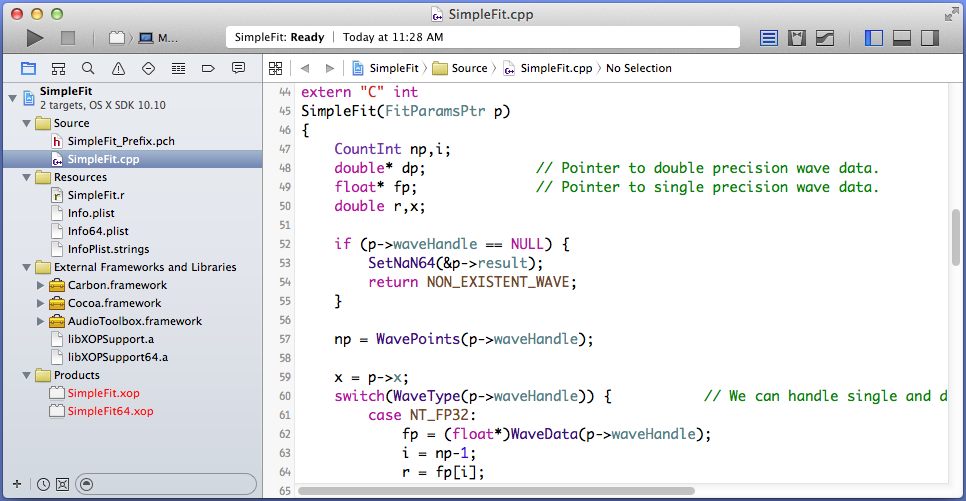Show only source-controlled files filter
Image resolution: width=966 pixels, height=501 pixels.
pos(62,484)
